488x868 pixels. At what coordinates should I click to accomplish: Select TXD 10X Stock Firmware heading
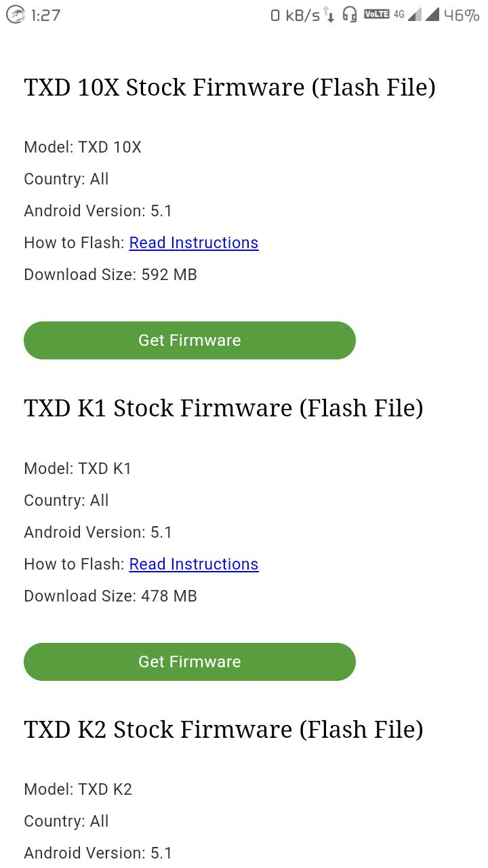[x=230, y=87]
